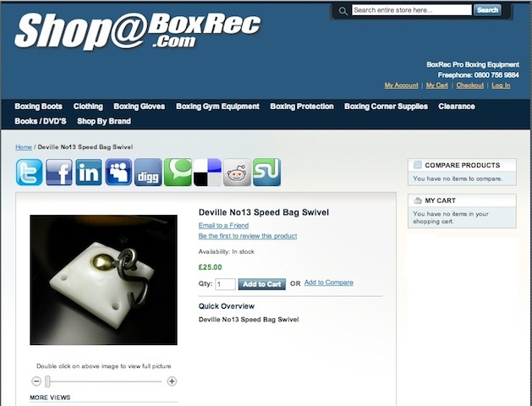Viewport: 532px width, 406px height.
Task: Share the product on Twitter
Action: (29, 173)
